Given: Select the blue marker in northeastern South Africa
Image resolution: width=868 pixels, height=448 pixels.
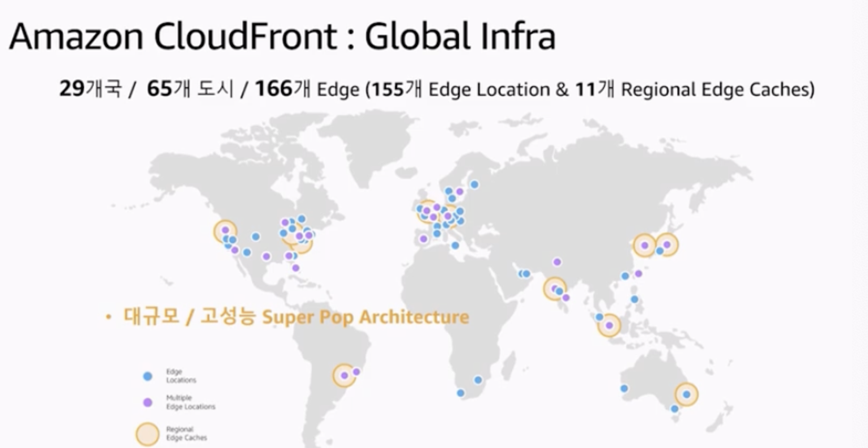Looking at the screenshot, I should (x=478, y=380).
